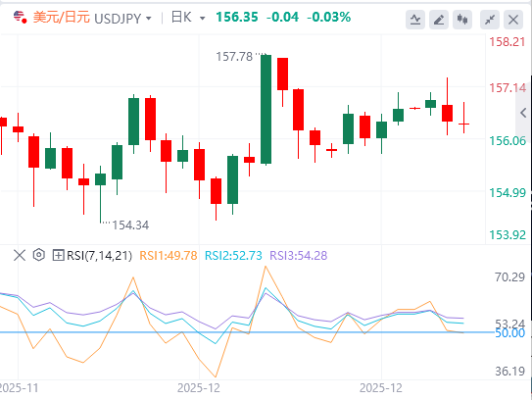Screen dimensions: 532x400
Task: Toggle the RSI3 purple line label
Action: pyautogui.click(x=299, y=255)
